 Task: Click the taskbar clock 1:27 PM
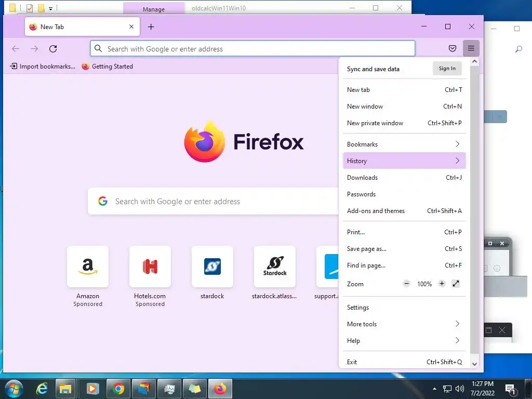(x=483, y=384)
